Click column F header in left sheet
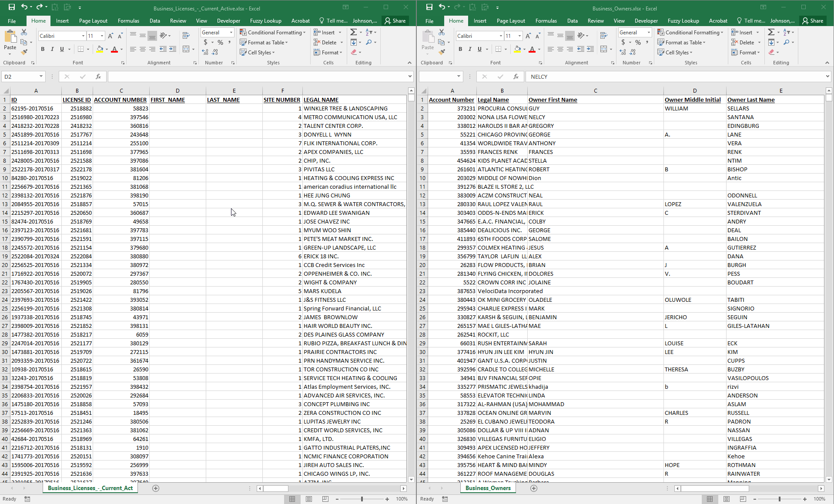This screenshot has width=834, height=504. [x=282, y=90]
